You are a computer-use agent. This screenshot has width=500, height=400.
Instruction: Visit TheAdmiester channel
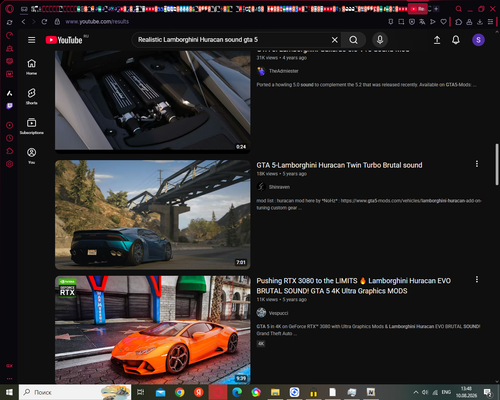point(284,71)
